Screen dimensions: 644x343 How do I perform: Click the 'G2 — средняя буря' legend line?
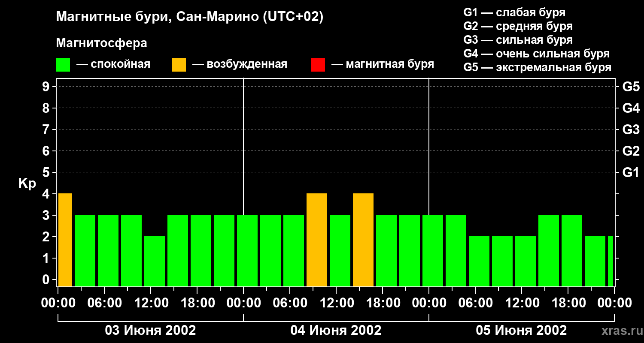(518, 26)
